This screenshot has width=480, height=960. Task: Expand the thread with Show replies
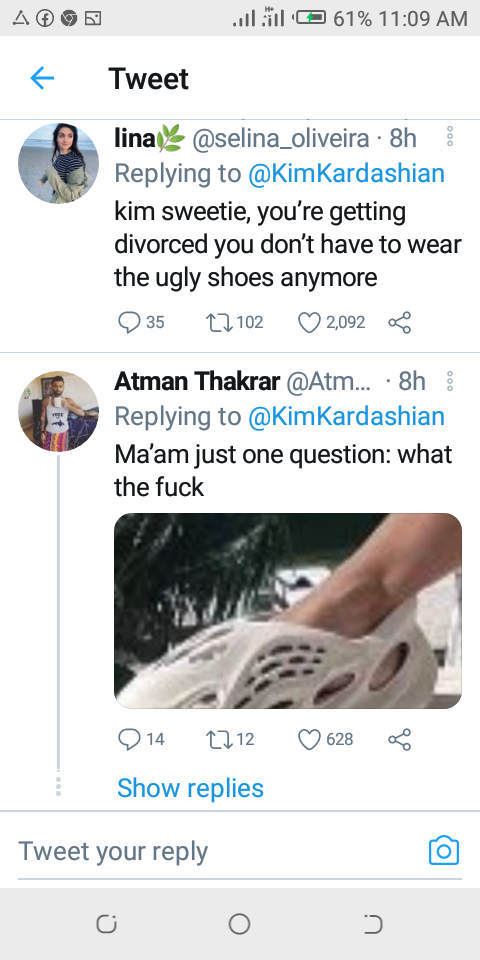[x=190, y=788]
